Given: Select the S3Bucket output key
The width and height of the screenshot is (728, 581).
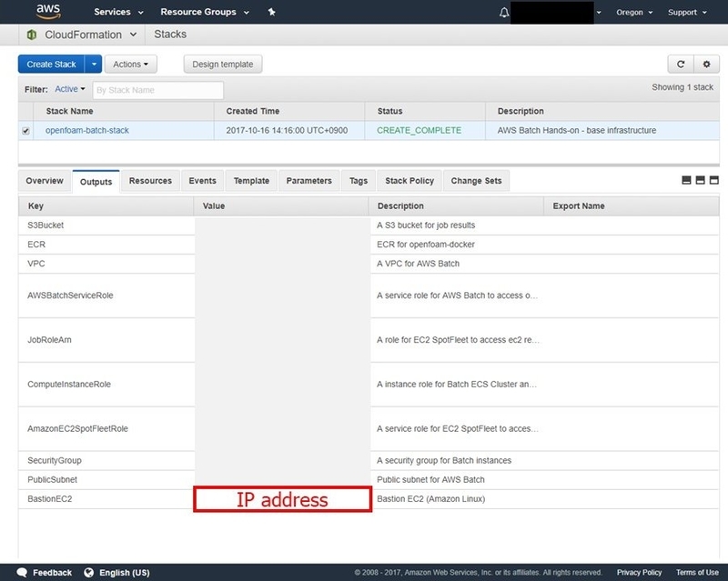Looking at the screenshot, I should [x=45, y=225].
